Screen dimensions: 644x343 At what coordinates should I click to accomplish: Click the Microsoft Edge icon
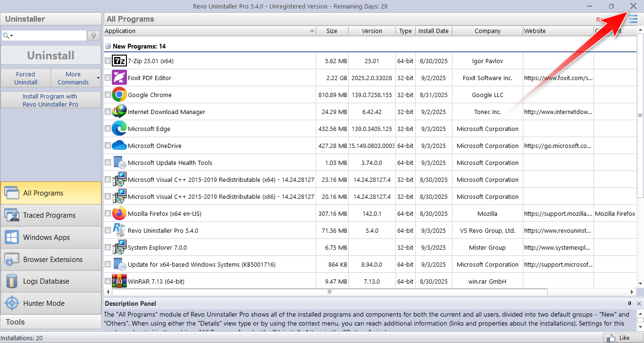(x=119, y=129)
